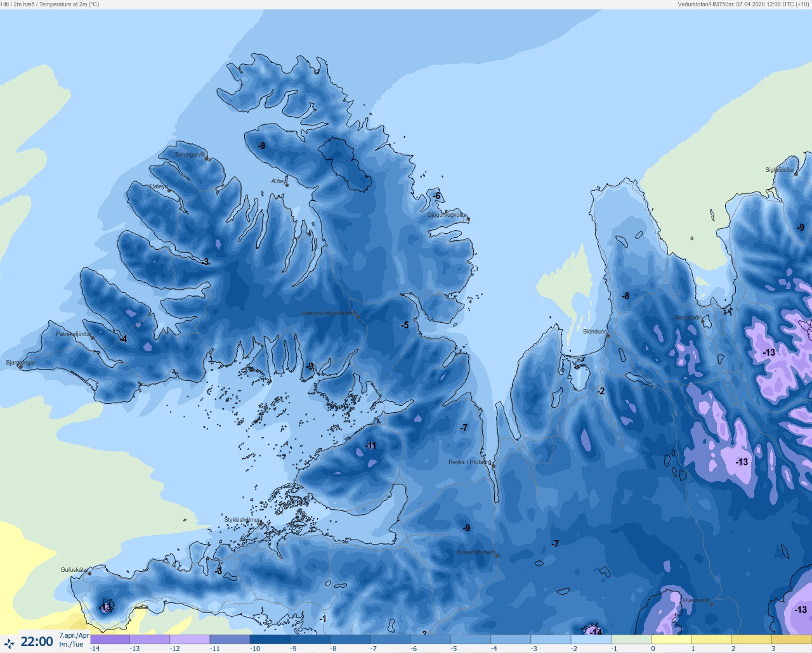The width and height of the screenshot is (812, 653).
Task: Click the -6 value above Gjögurflugvöllur
Action: point(436,196)
